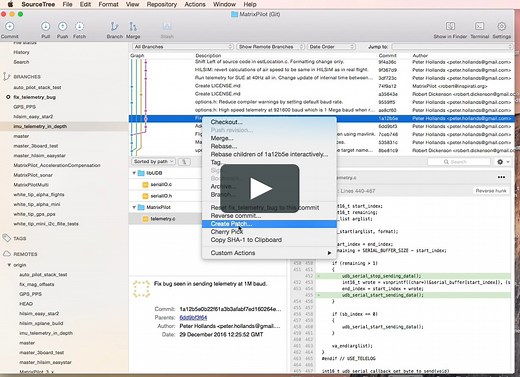
Task: Click the Push toolbar icon
Action: coord(62,27)
